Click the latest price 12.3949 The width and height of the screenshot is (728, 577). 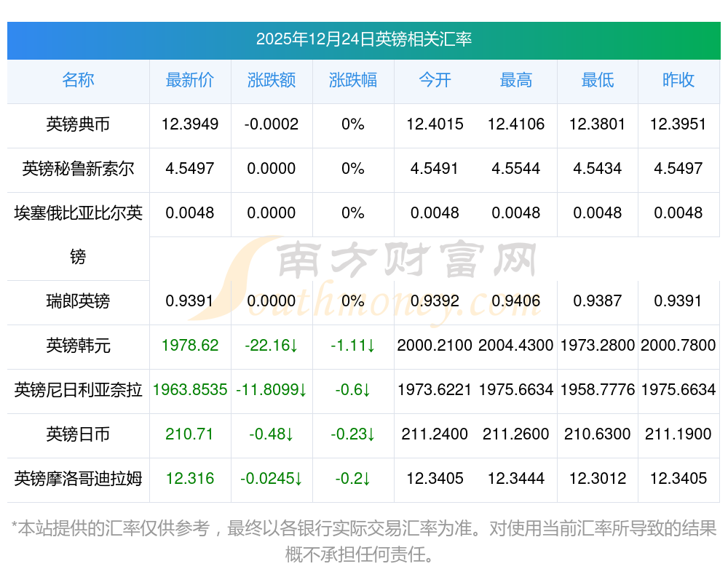coord(190,124)
